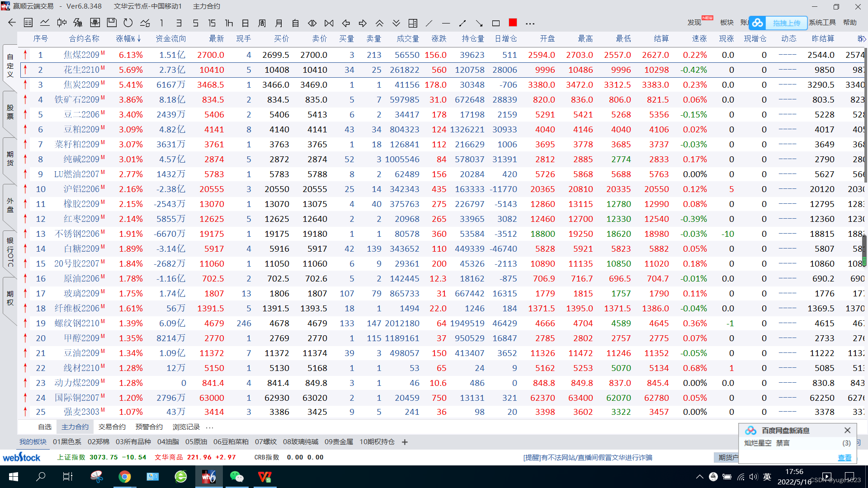Viewport: 868px width, 488px height.
Task: Click the compress horizontally bowtie icon
Action: tap(329, 23)
